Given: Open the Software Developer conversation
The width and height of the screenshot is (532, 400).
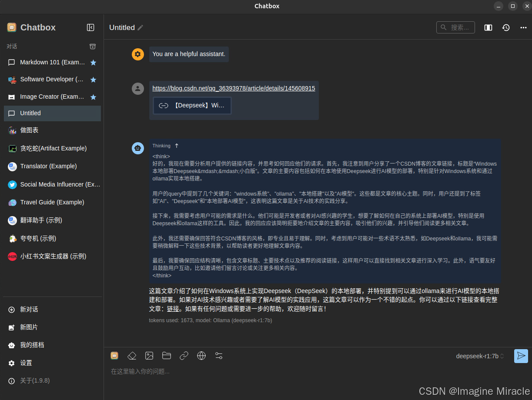Looking at the screenshot, I should coord(52,79).
